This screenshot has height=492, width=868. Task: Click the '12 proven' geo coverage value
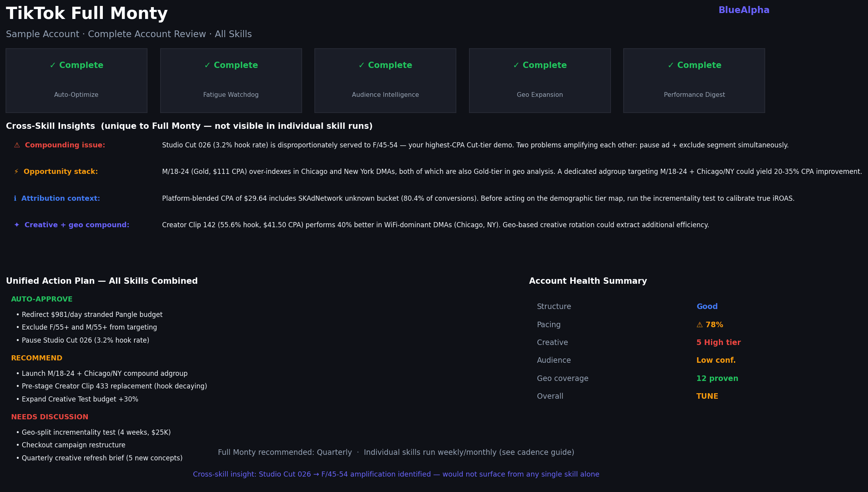pyautogui.click(x=717, y=379)
